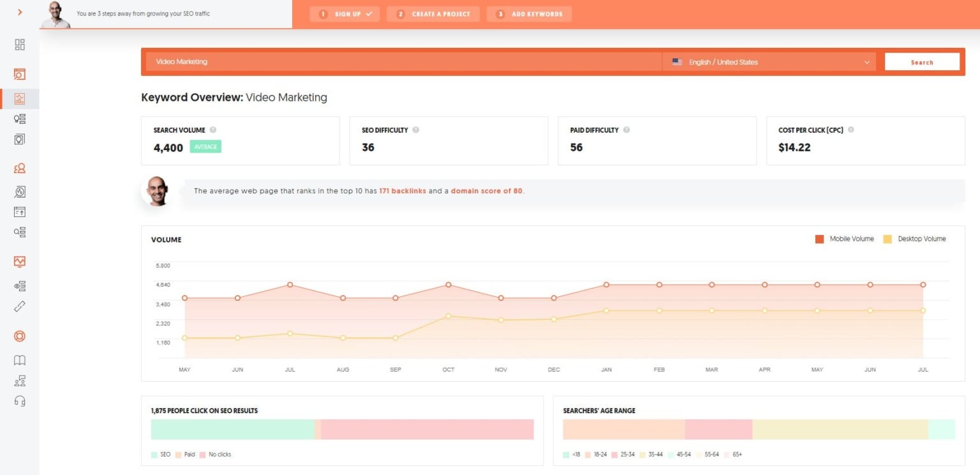Expand the collapsed sidebar with the arrow

tap(20, 12)
